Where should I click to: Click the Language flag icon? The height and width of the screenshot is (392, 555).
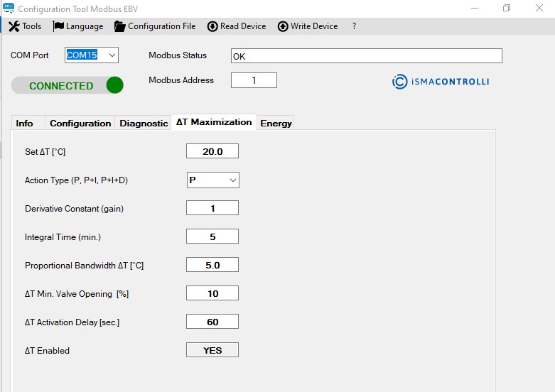58,26
